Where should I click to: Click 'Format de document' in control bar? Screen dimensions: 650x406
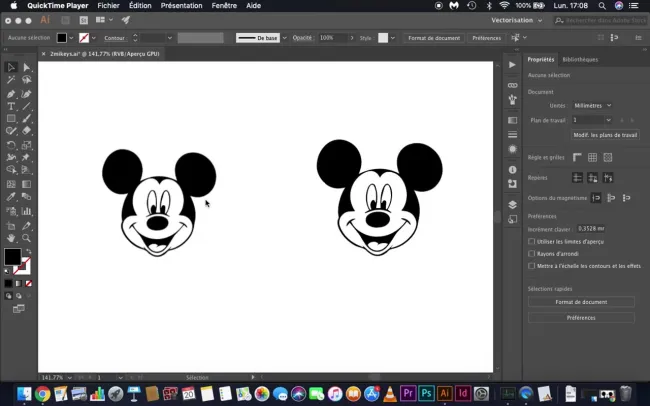(434, 38)
